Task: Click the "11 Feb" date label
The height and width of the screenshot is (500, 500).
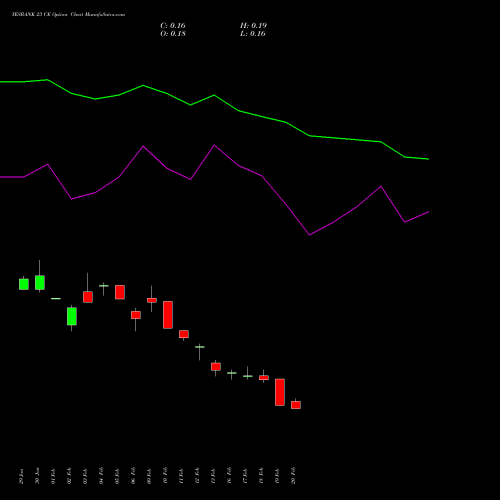Action: click(181, 476)
